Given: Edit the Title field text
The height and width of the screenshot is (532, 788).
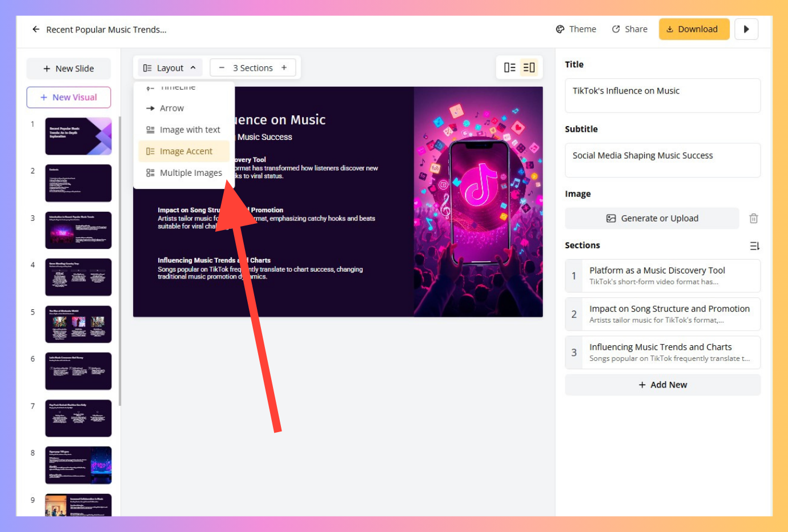Looking at the screenshot, I should [662, 95].
